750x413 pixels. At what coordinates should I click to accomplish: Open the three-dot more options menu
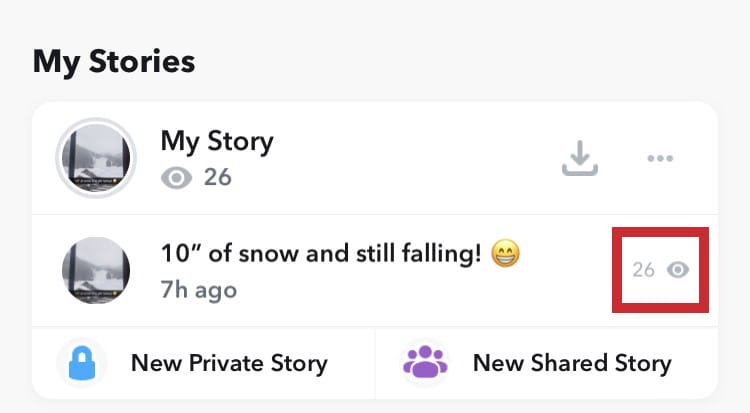point(660,158)
